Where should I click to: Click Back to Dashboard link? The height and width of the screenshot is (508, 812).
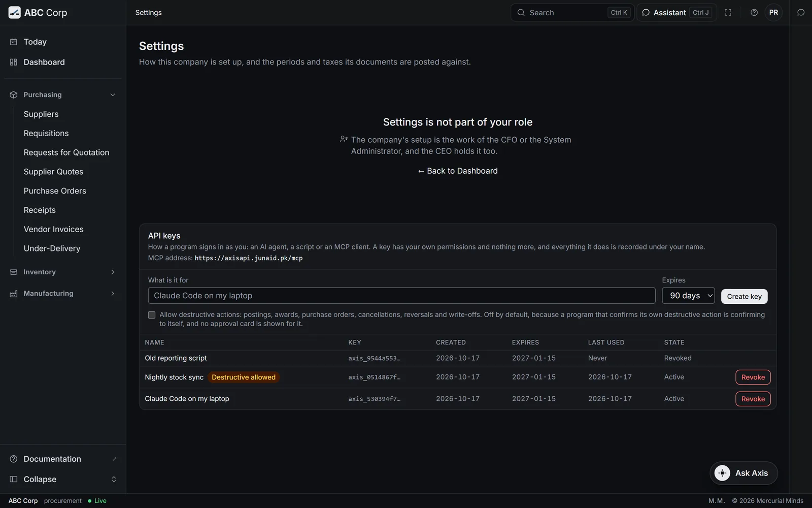click(457, 171)
